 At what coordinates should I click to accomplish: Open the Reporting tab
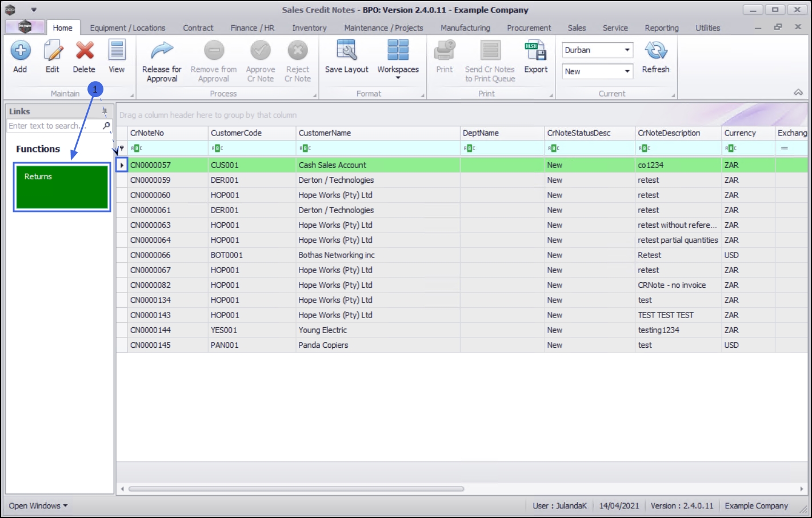662,28
